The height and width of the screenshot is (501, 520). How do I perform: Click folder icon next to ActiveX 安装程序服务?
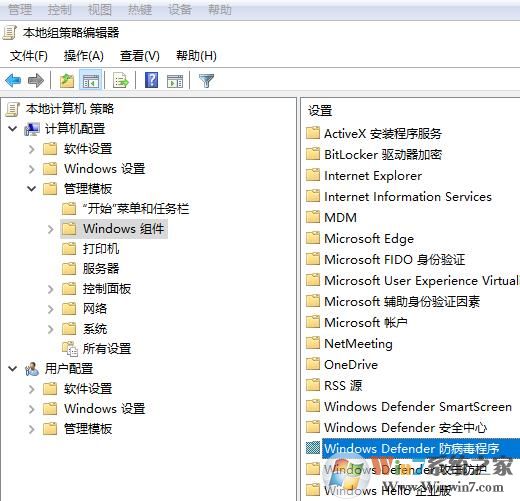313,133
